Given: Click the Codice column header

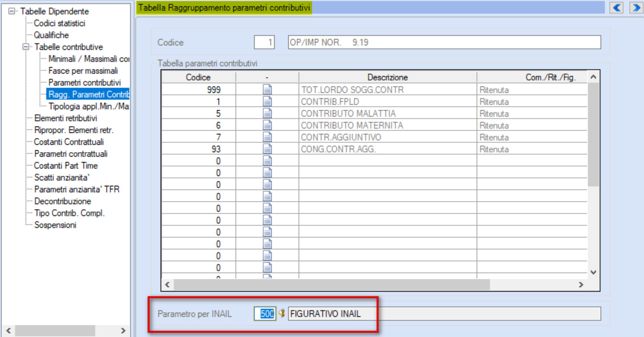Looking at the screenshot, I should coord(198,78).
